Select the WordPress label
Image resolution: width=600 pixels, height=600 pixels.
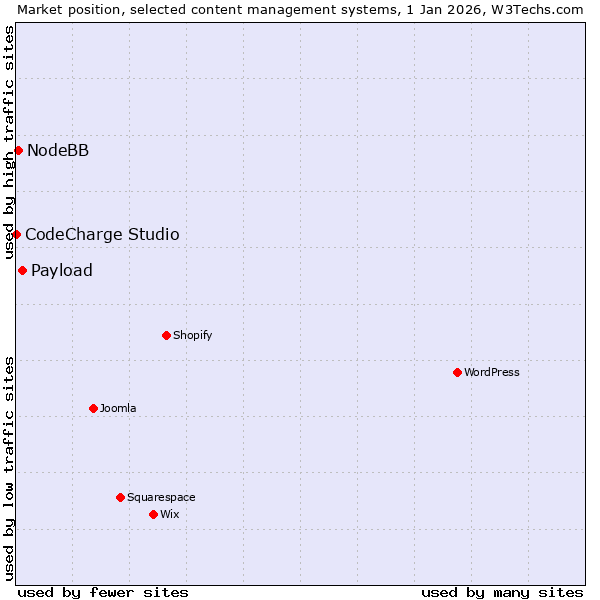tap(492, 372)
